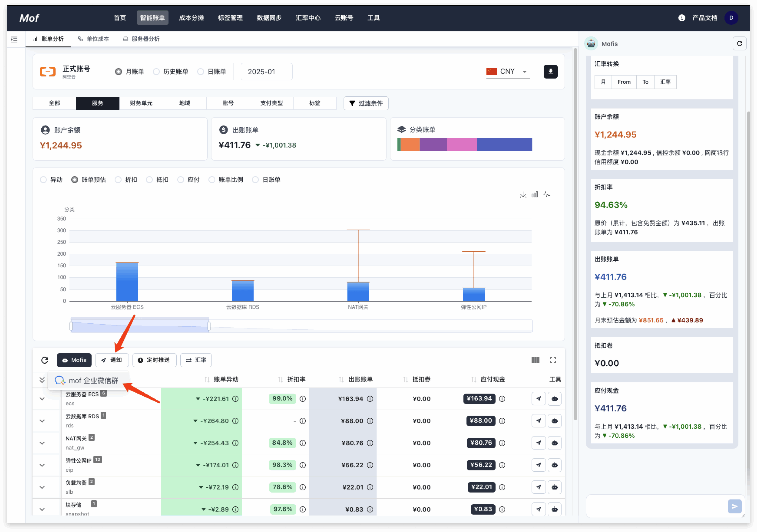757x532 pixels.
Task: Open Mofis robot icon in RDS row
Action: point(554,421)
